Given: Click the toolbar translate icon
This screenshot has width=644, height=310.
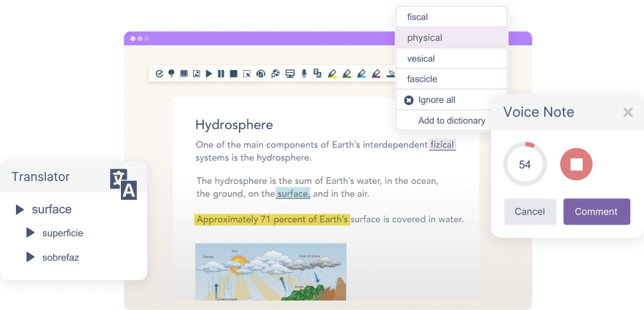Looking at the screenshot, I should (x=318, y=74).
